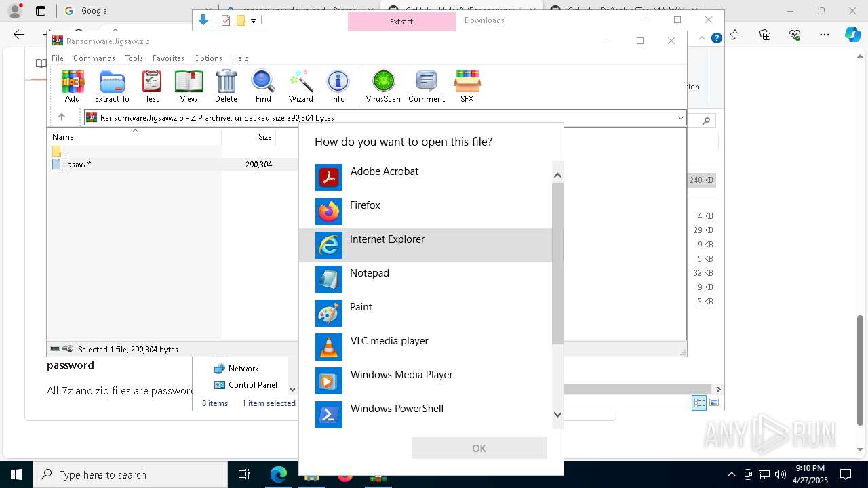The height and width of the screenshot is (488, 868).
Task: Click the taskbar search box
Action: [130, 474]
